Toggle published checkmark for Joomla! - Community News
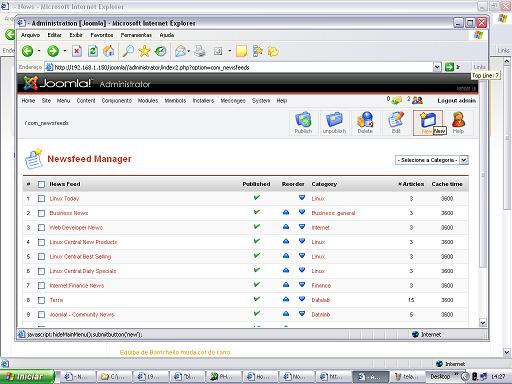 pos(256,314)
